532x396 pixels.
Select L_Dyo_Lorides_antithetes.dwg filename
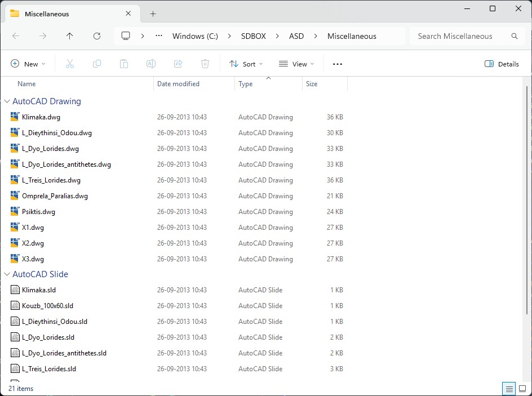point(66,164)
